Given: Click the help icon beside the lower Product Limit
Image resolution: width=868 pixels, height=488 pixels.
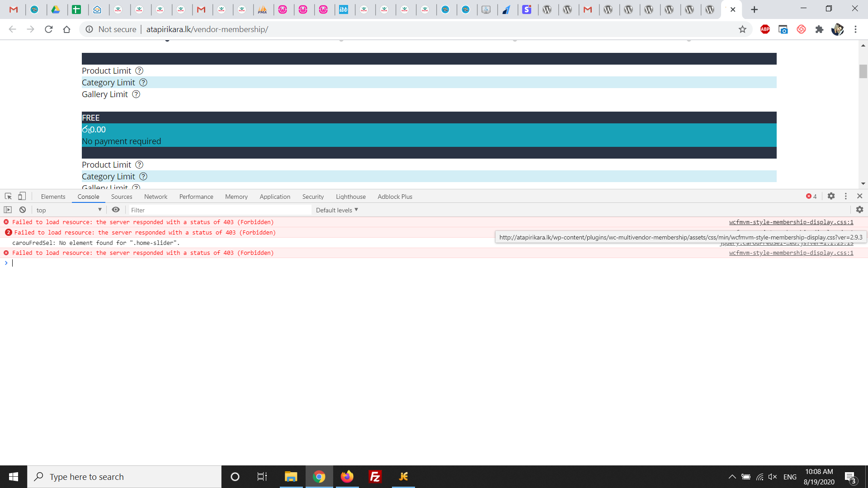Looking at the screenshot, I should pyautogui.click(x=139, y=164).
